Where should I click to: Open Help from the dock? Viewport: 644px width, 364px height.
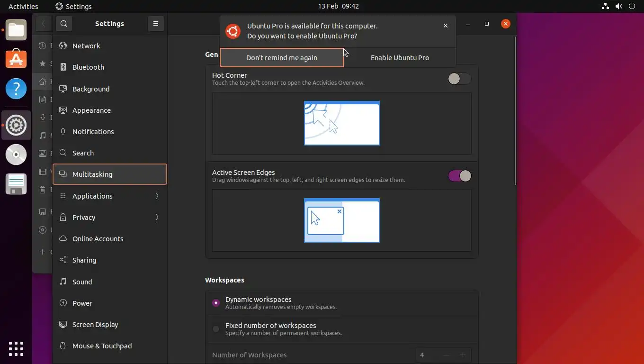coord(16,89)
